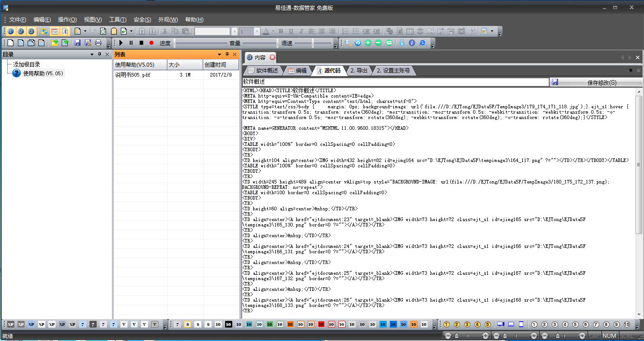The width and height of the screenshot is (644, 341).
Task: Click the insert table icon
Action: point(409,31)
